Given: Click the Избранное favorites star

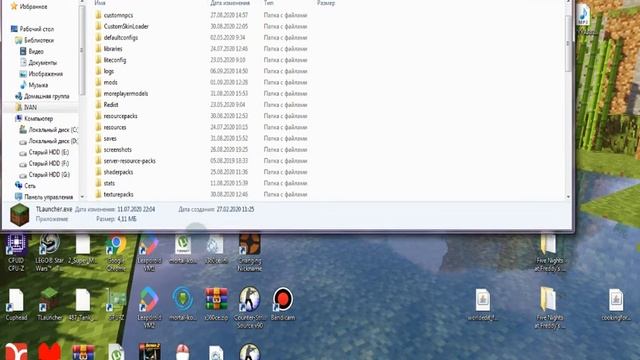Looking at the screenshot, I should [14, 7].
